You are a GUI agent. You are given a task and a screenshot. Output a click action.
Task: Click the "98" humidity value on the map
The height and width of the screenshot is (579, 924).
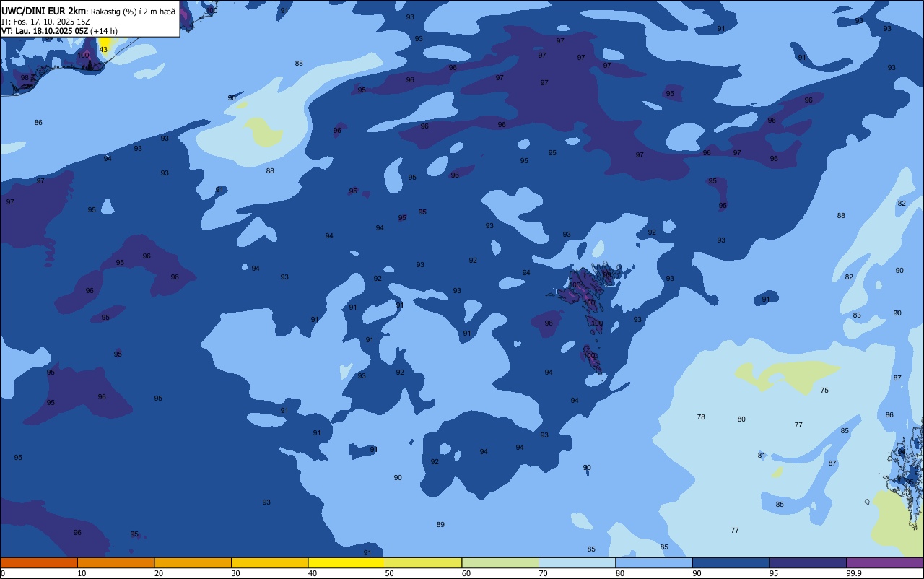(25, 78)
